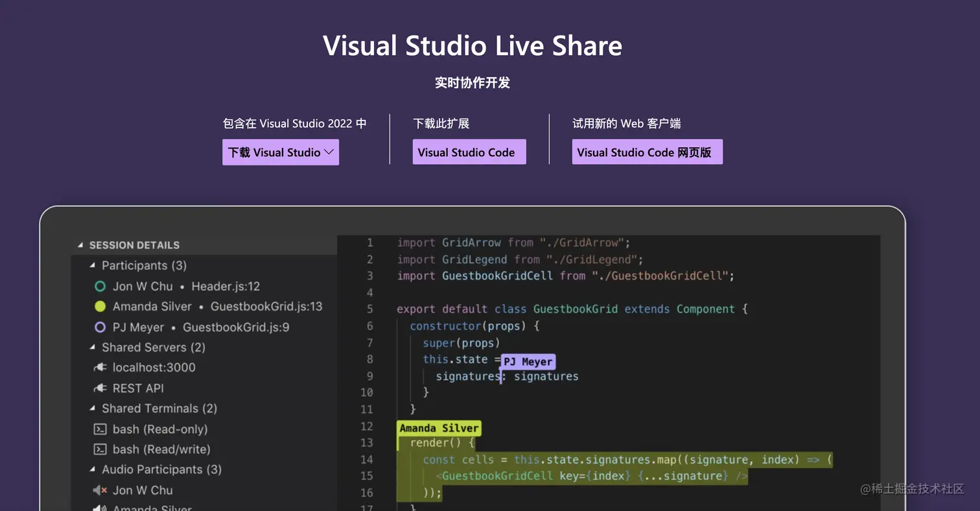980x511 pixels.
Task: Collapse the Participants (3) tree node
Action: [93, 265]
